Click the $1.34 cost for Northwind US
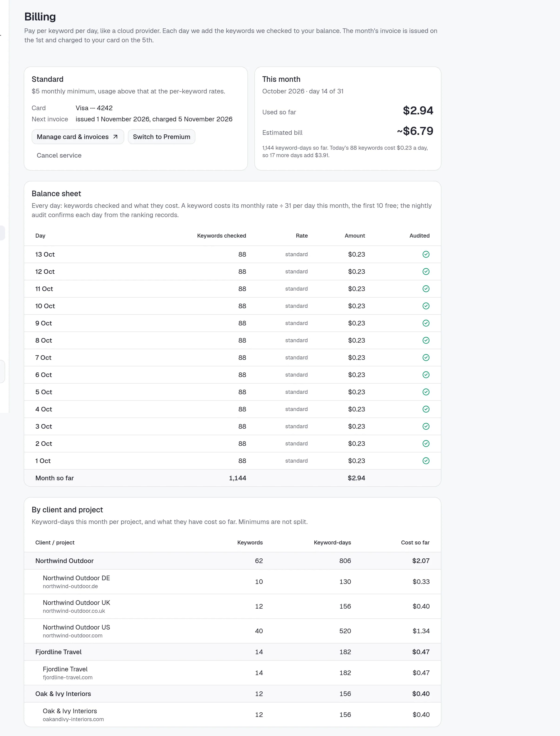The image size is (560, 736). [421, 631]
